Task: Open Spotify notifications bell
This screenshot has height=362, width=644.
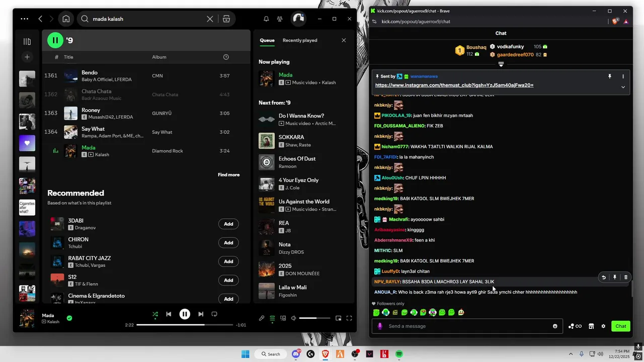Action: pos(266,19)
